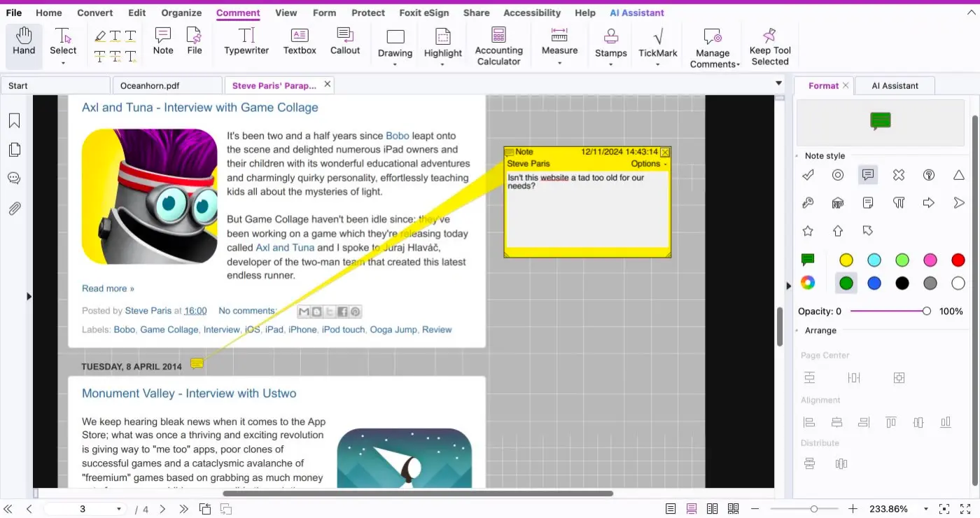Jump to the first page
The image size is (980, 518).
point(8,509)
